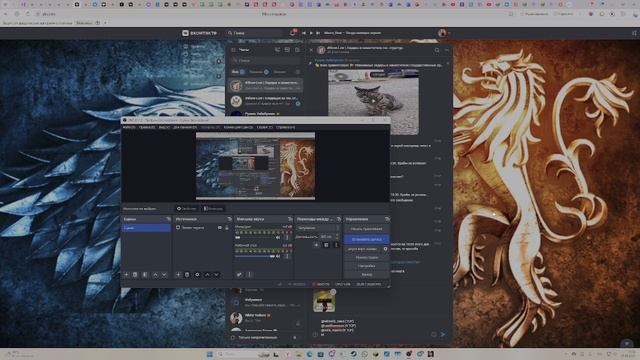Image resolution: width=640 pixels, height=360 pixels.
Task: Click the OBS preview canvas
Action: 256,166
